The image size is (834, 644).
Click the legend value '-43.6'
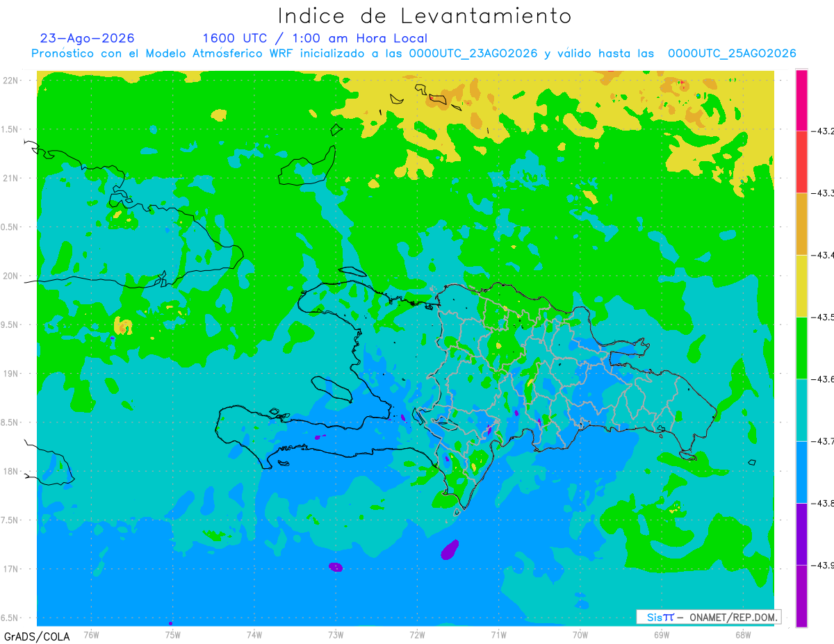point(823,379)
